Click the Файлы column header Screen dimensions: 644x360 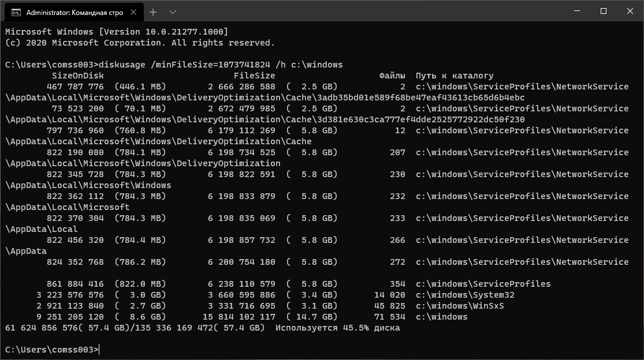(x=392, y=76)
